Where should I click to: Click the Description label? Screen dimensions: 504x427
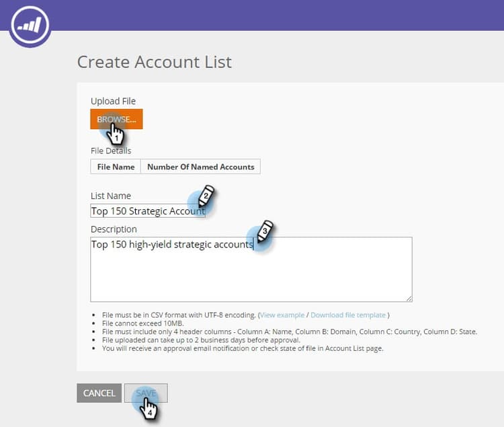[x=114, y=229]
